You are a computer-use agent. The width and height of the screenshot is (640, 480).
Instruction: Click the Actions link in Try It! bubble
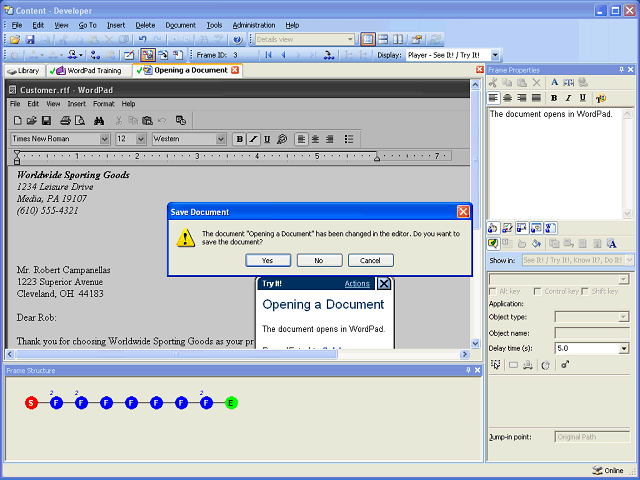point(357,284)
